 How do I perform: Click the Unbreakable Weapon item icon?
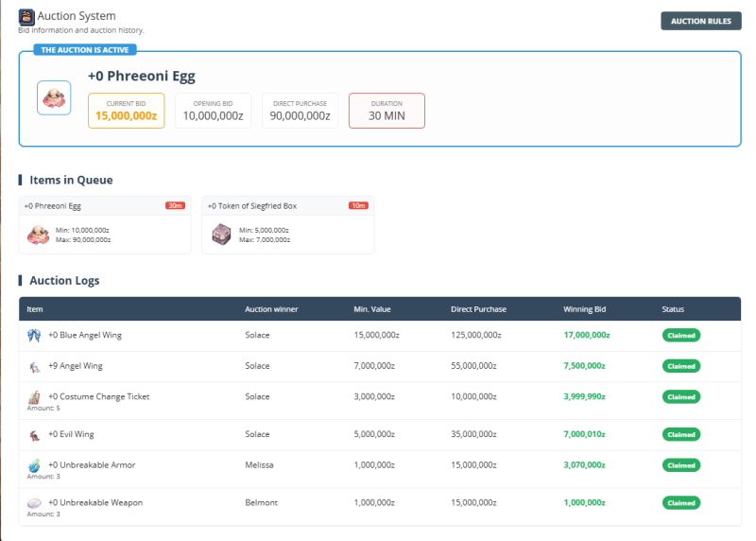[34, 503]
